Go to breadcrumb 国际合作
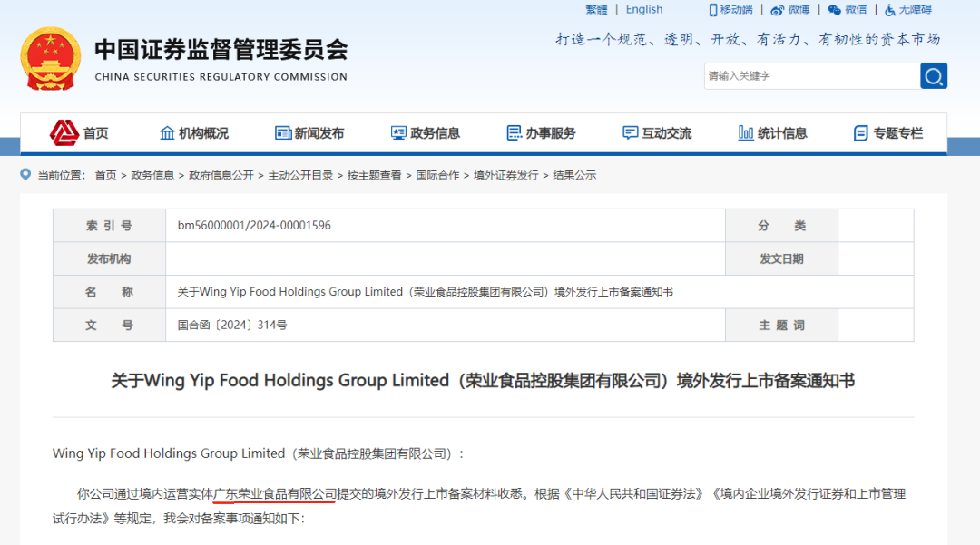The image size is (980, 545). click(437, 175)
